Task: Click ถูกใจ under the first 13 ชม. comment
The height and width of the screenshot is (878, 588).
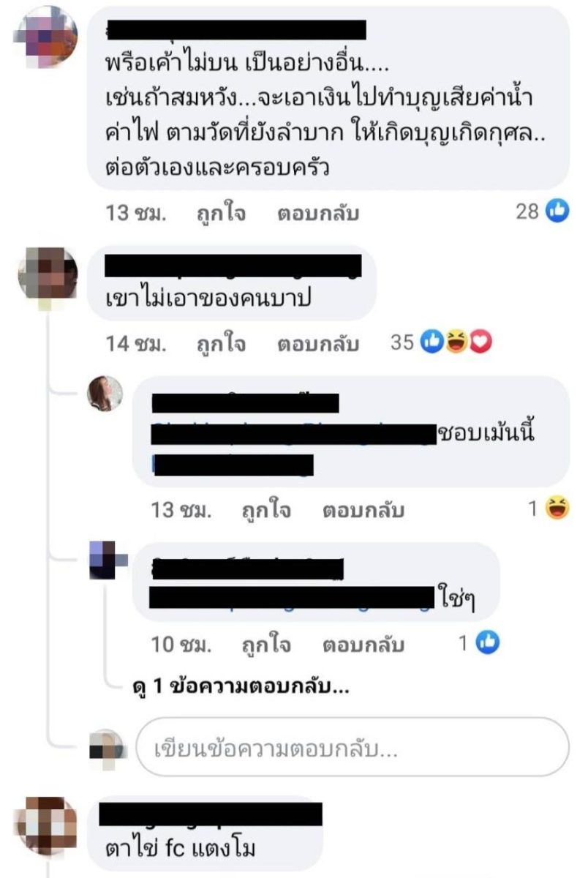Action: point(221,213)
